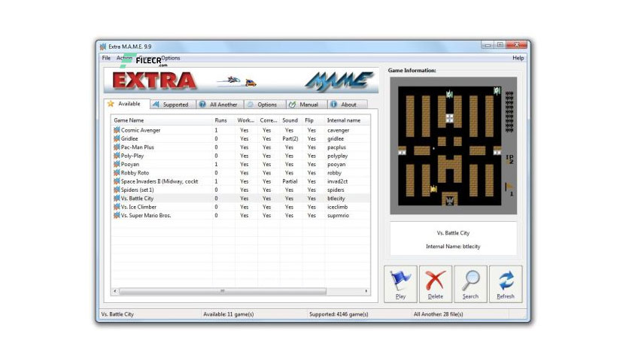This screenshot has height=364, width=629.
Task: Click the Vs. Ice Climber game icon
Action: (x=117, y=207)
